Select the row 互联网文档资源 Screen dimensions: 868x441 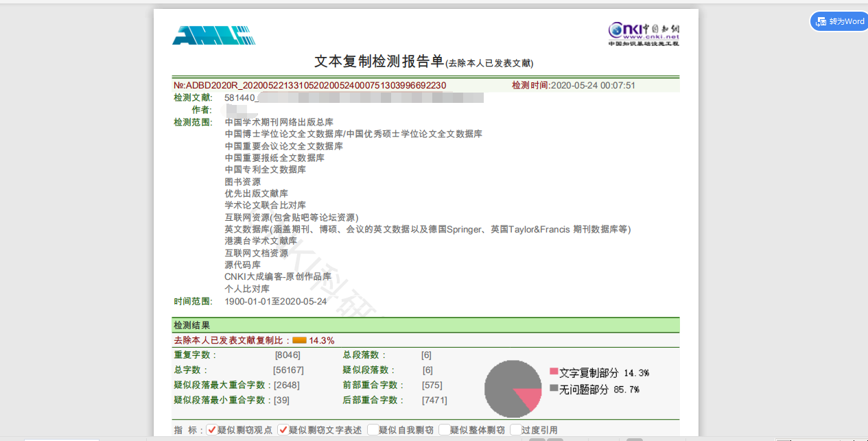(x=256, y=253)
